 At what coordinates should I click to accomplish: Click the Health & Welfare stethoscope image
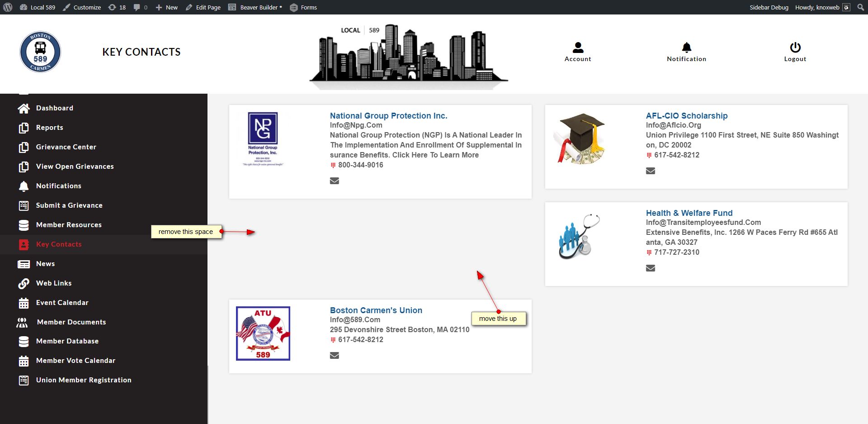click(580, 236)
